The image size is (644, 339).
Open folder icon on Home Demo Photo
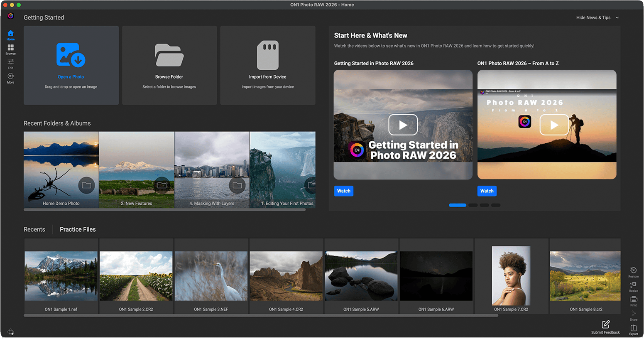(x=86, y=185)
